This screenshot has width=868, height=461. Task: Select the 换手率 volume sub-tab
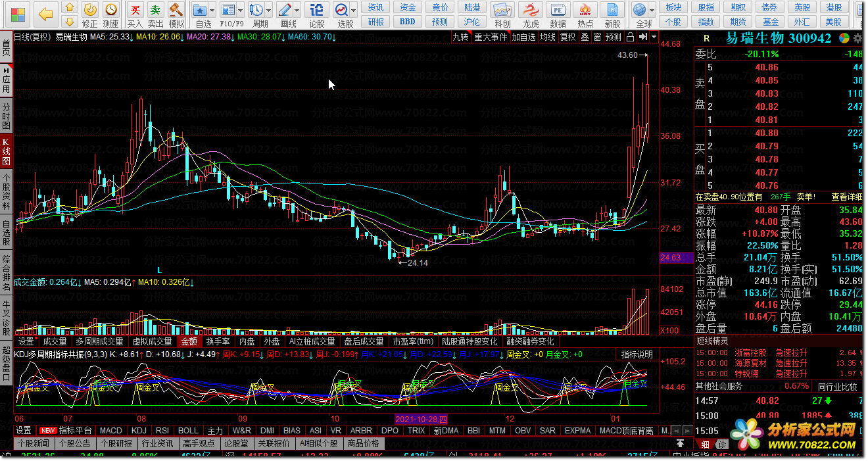(218, 341)
